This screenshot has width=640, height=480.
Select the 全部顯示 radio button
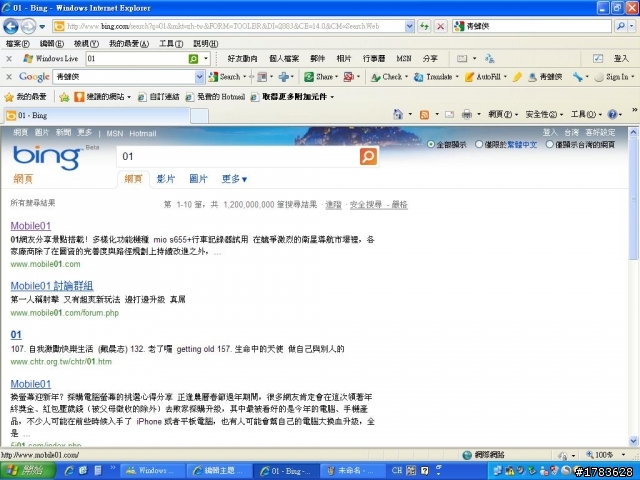(431, 144)
